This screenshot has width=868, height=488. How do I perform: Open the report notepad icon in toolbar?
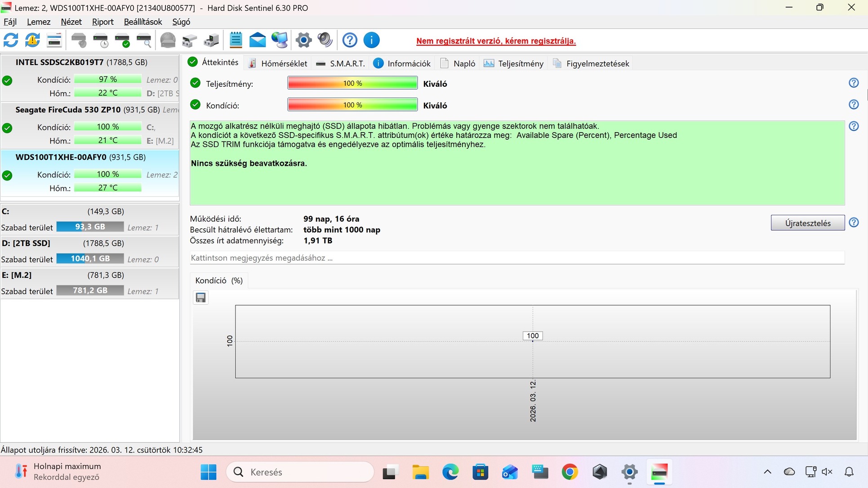pos(236,40)
